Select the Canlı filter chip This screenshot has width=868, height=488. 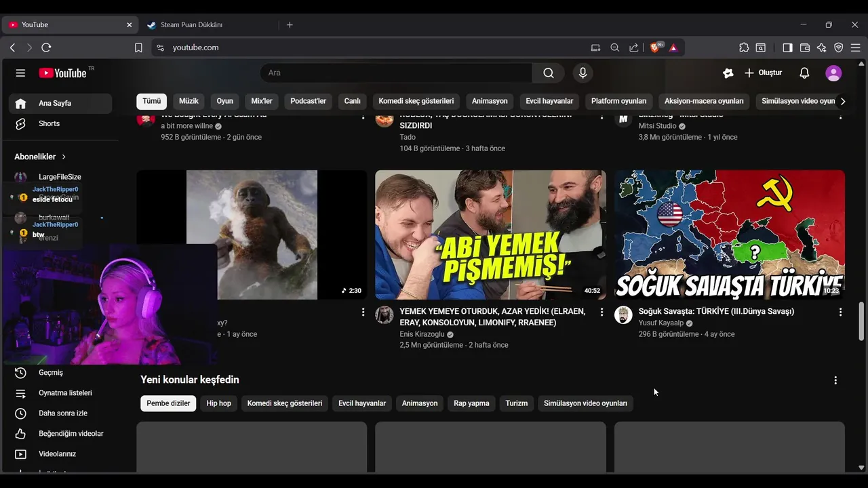pos(353,101)
